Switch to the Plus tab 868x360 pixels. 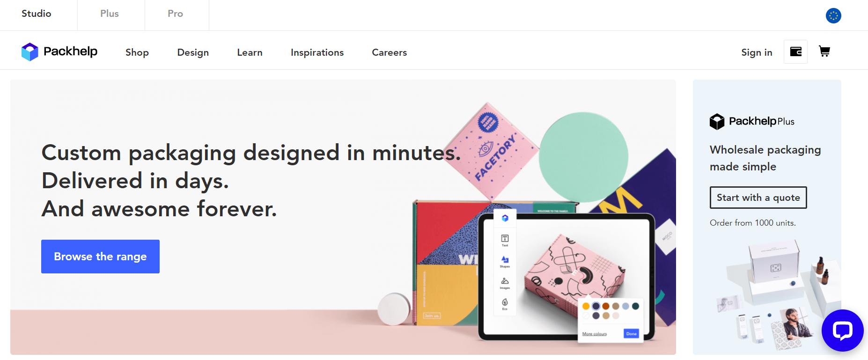pos(110,14)
